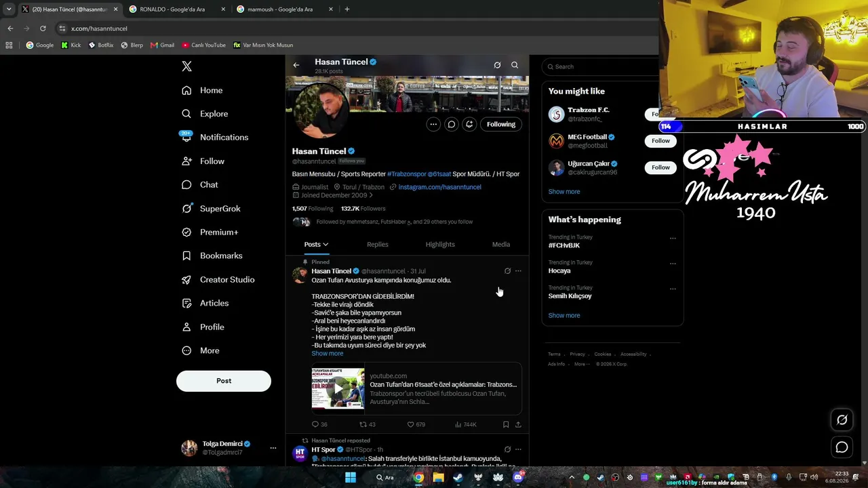Switch to marmoush Google search tab
The height and width of the screenshot is (488, 868).
284,9
